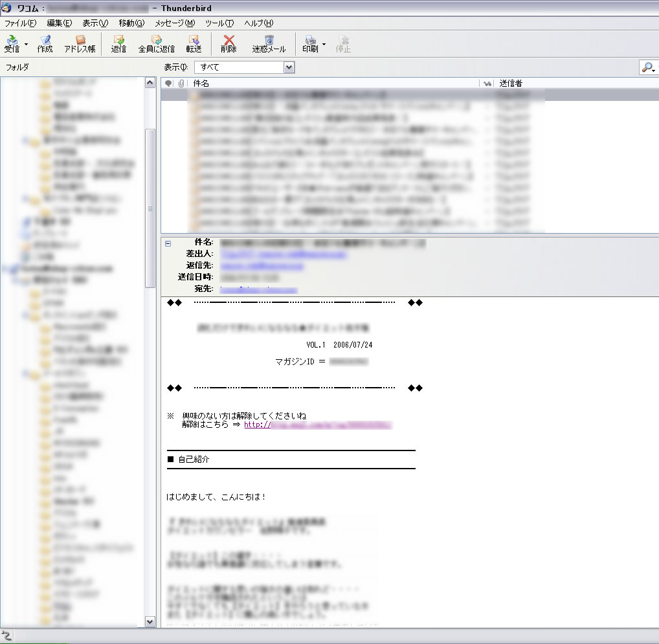Mark message as junk (迷惑メール)
The width and height of the screenshot is (659, 644).
269,43
